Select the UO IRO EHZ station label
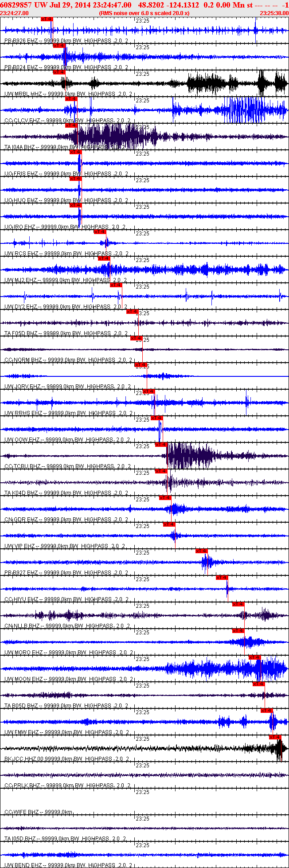Screen dimensions: 289x868 [65, 227]
